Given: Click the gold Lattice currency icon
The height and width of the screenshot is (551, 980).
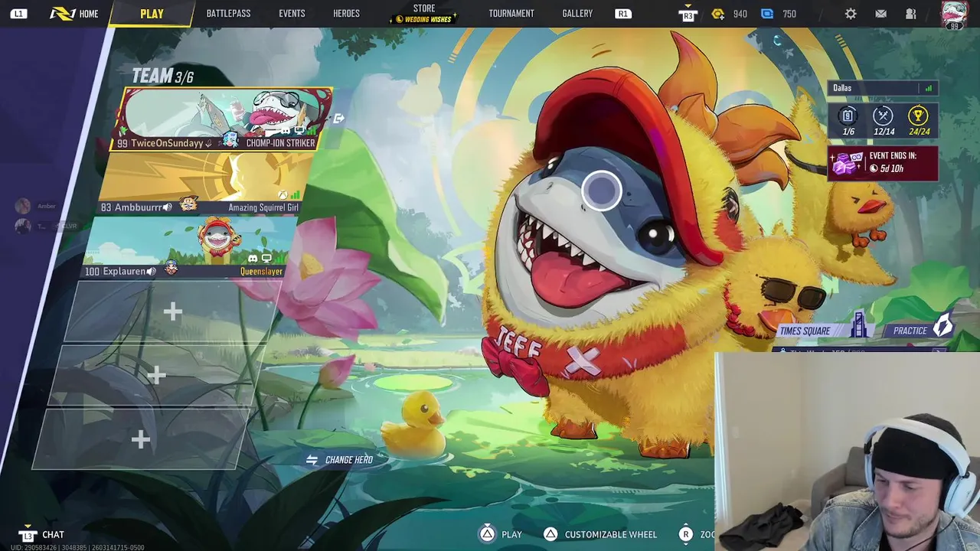Looking at the screenshot, I should click(717, 14).
